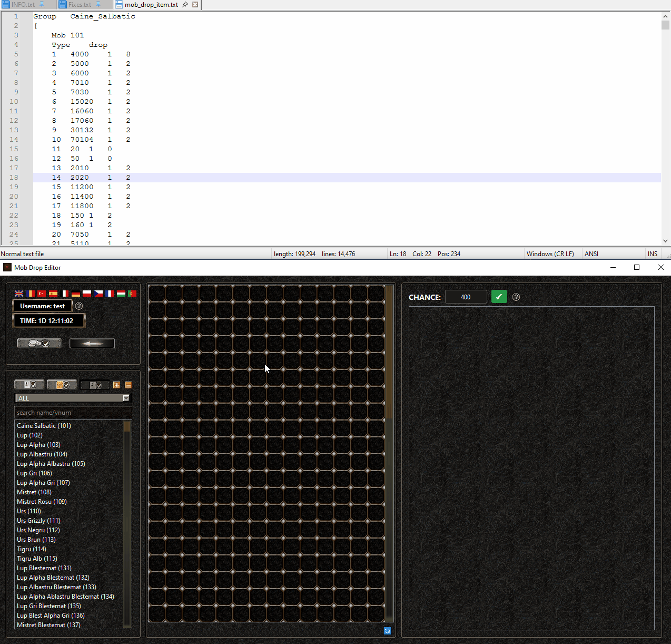The width and height of the screenshot is (671, 644).
Task: Toggle the first mob list filter button
Action: tap(29, 385)
